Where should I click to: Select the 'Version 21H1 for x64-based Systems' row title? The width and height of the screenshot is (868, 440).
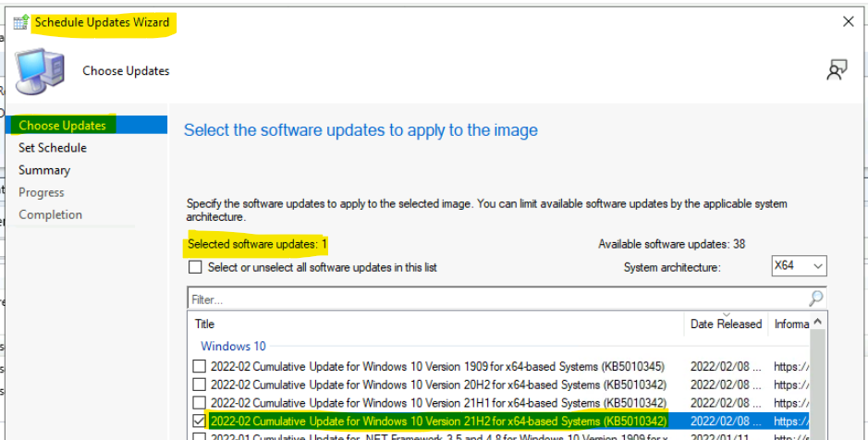(438, 403)
